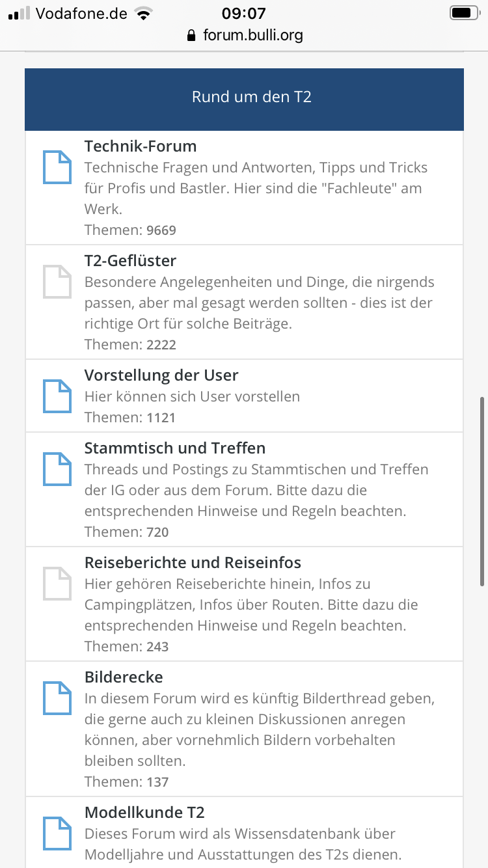Open the Technik-Forum board

pos(141,146)
